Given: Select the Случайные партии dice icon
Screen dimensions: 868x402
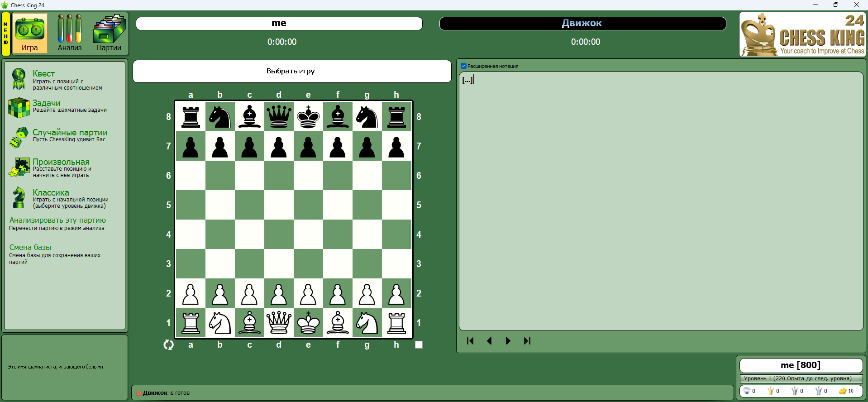Looking at the screenshot, I should coord(19,137).
